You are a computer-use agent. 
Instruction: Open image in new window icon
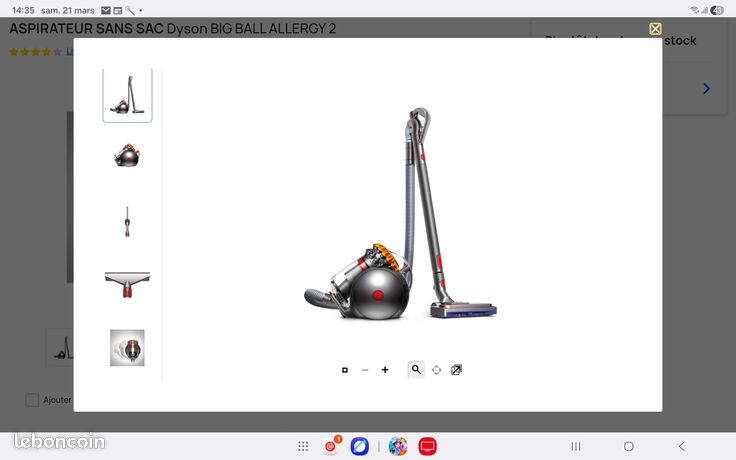pos(456,370)
